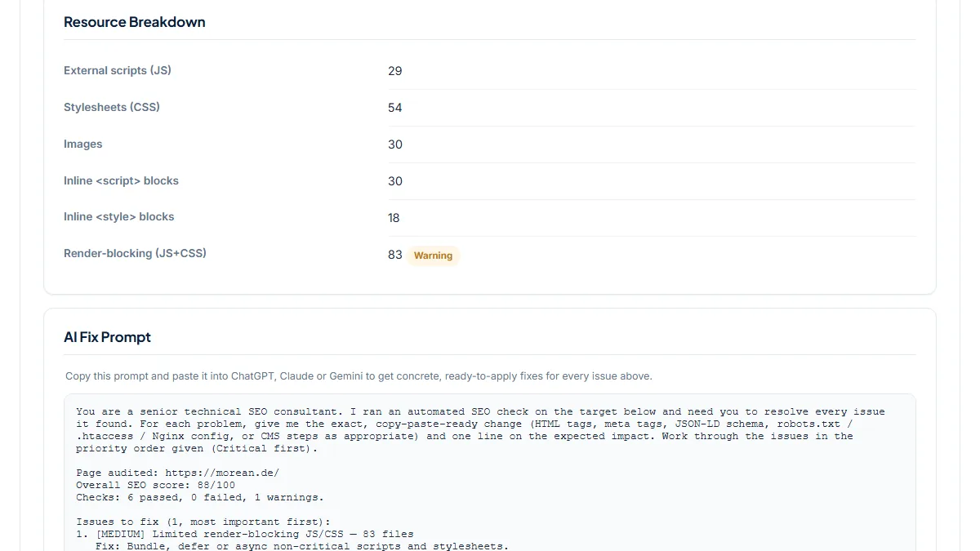Click the 'Checks: 6 passed, 0 failed, 1 warnings.' line
Image resolution: width=980 pixels, height=551 pixels.
coord(200,497)
